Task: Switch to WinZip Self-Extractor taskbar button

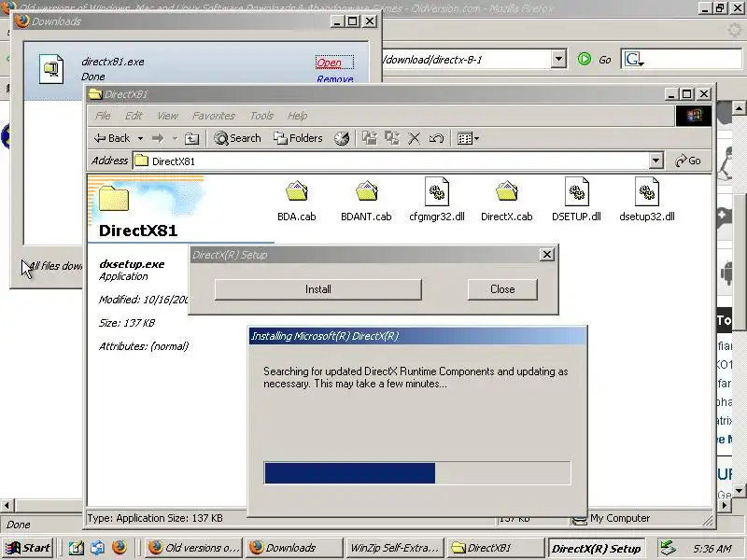Action: click(395, 548)
